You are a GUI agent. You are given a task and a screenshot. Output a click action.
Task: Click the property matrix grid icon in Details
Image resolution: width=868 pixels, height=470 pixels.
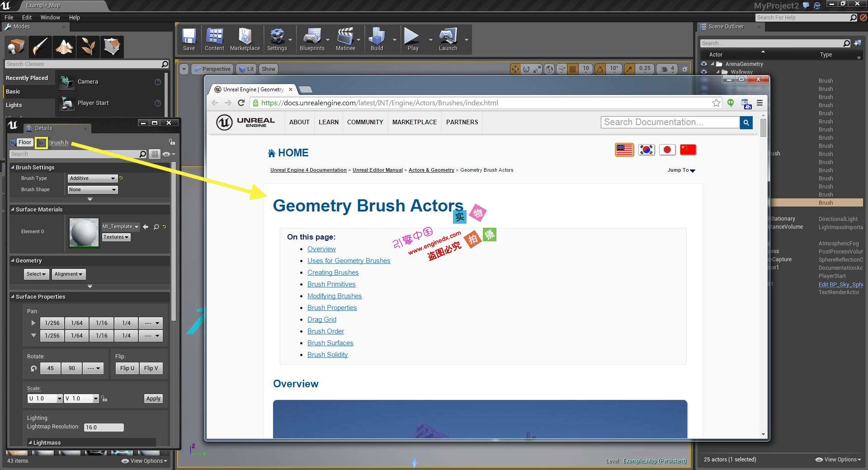(155, 154)
